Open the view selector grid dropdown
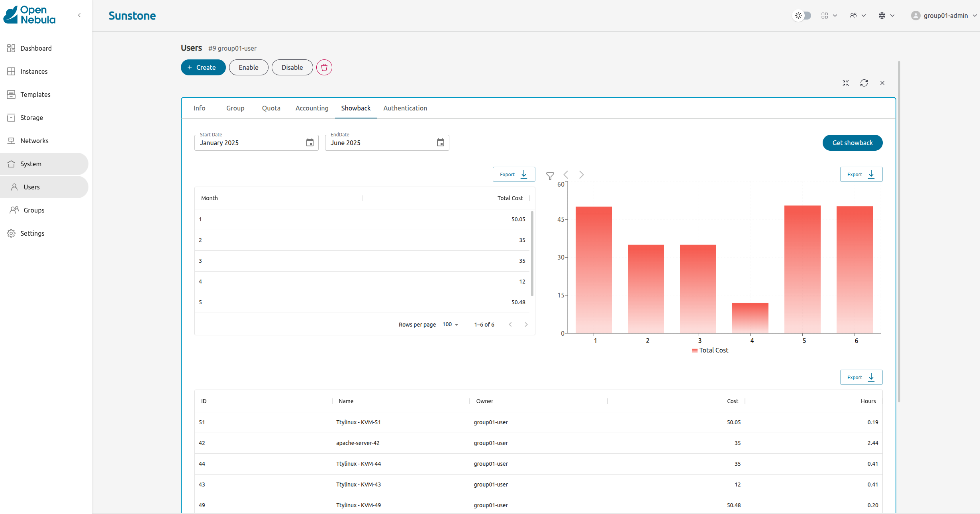Viewport: 980px width, 514px height. (829, 16)
